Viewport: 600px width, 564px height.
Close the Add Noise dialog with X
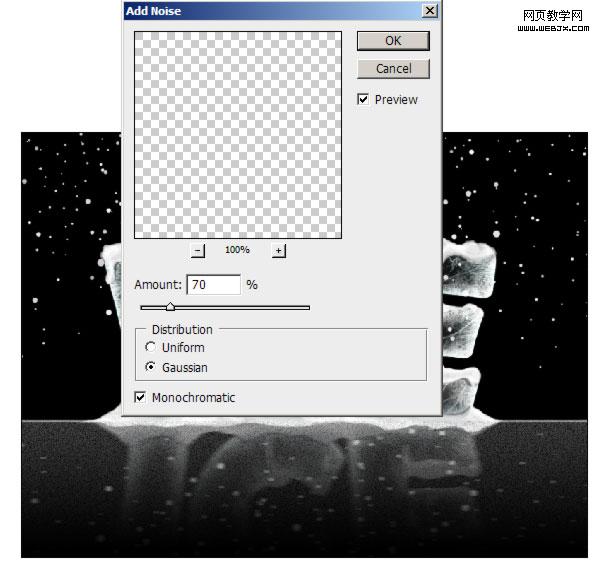click(x=430, y=11)
